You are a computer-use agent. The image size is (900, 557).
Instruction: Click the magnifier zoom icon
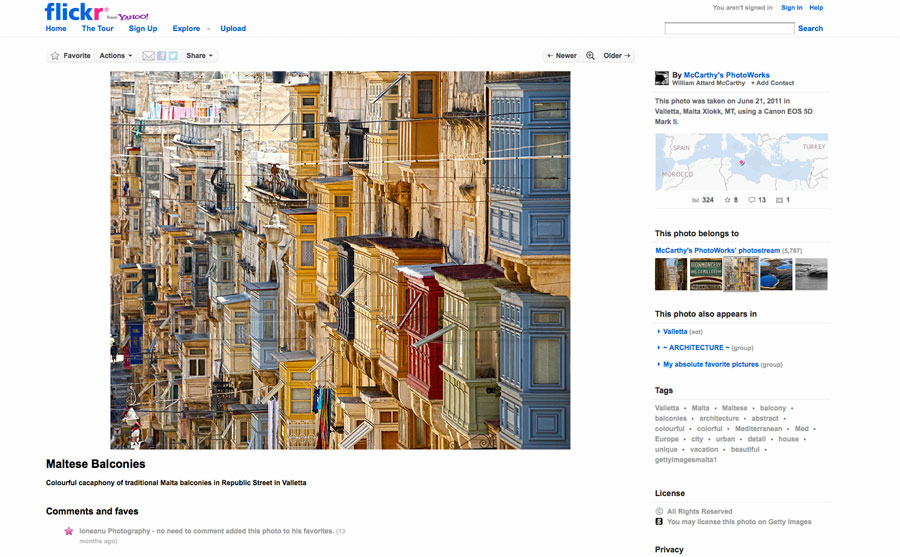[x=590, y=56]
